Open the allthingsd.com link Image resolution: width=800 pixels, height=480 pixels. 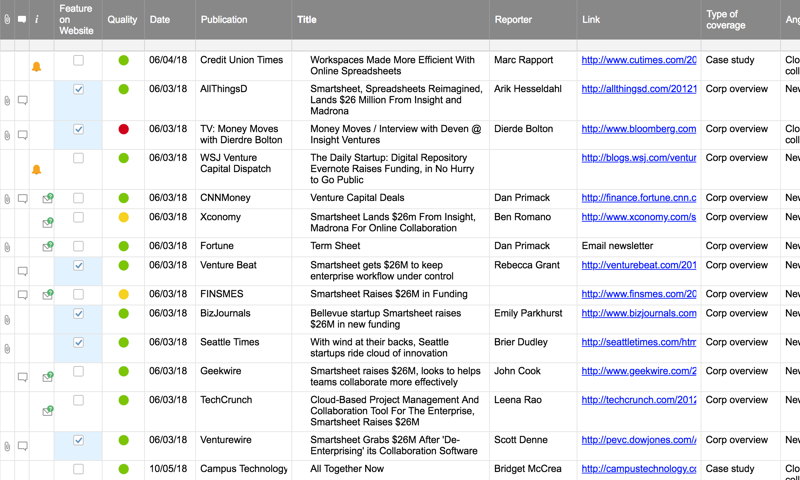coord(639,89)
